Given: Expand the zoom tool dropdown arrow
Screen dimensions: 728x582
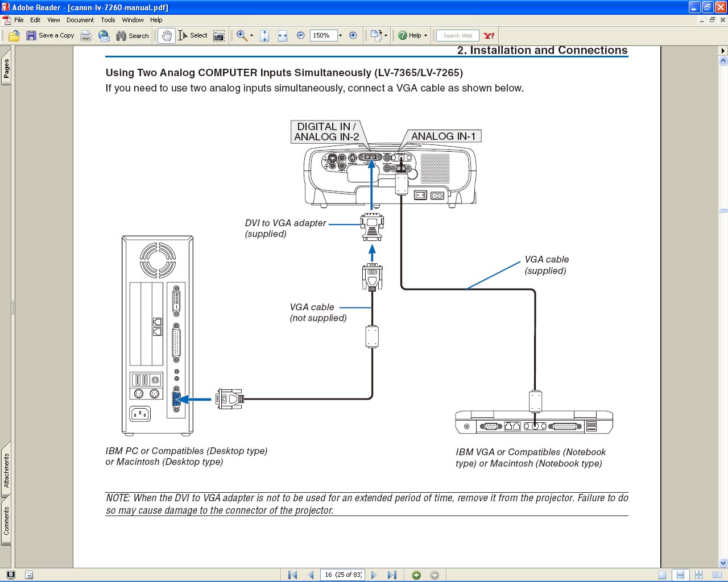Looking at the screenshot, I should [x=251, y=35].
